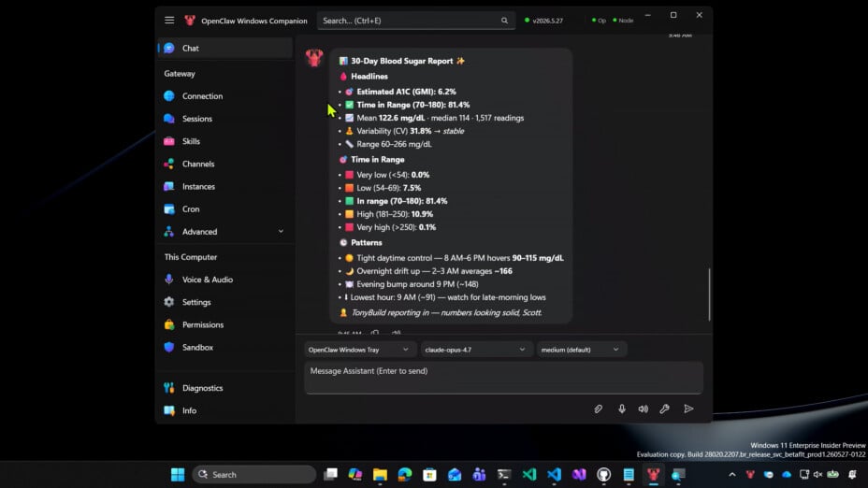Open the Channels page
This screenshot has width=868, height=488.
pos(225,165)
